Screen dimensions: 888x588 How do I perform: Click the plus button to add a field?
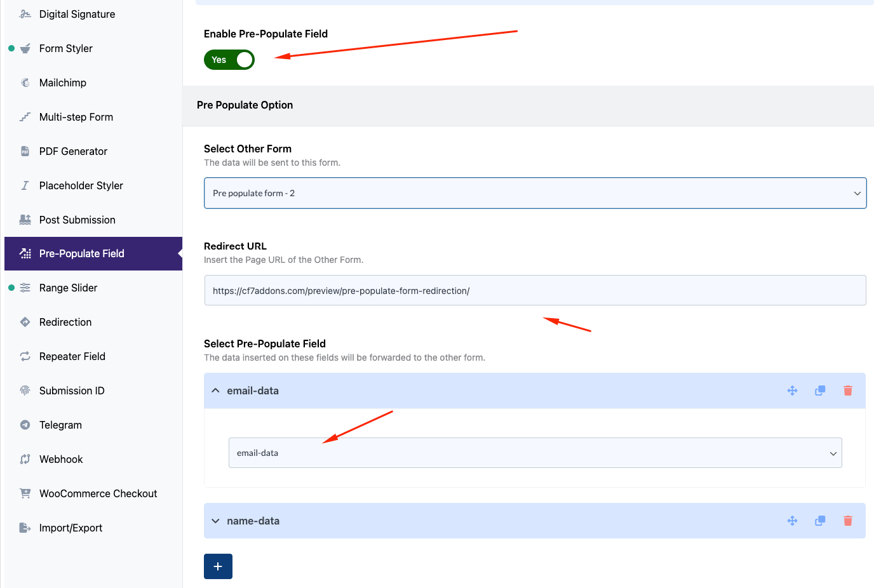[218, 566]
